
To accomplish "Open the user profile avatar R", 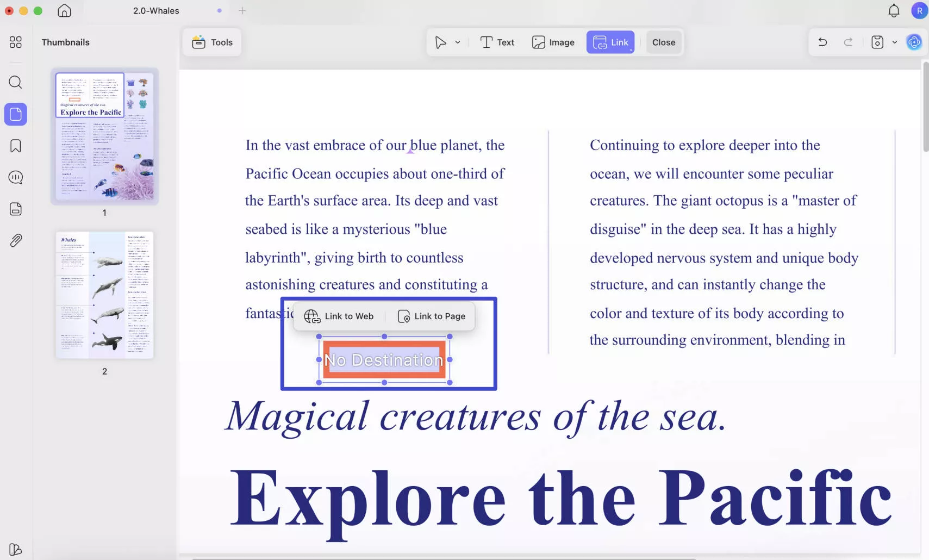I will [x=919, y=10].
